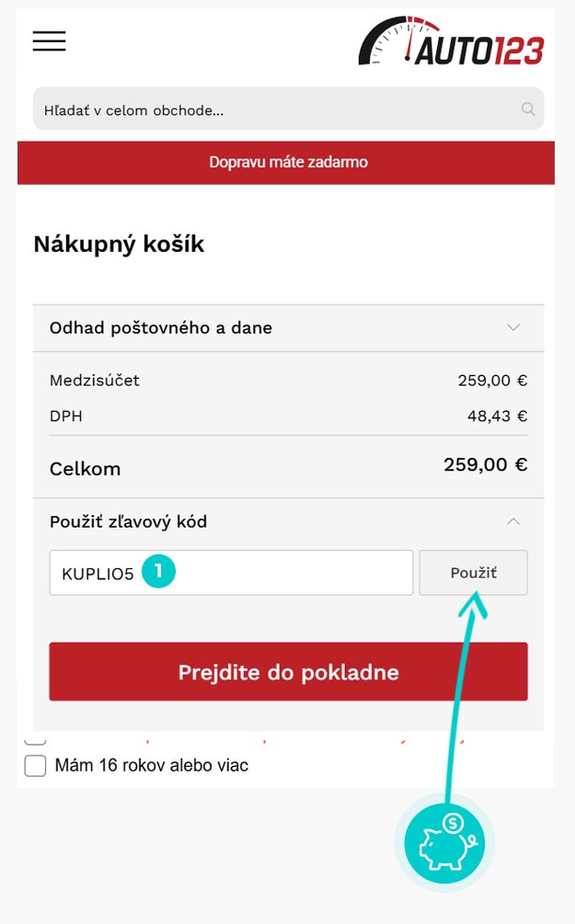Click the bold Celkom total 259,00 €
Screen dimensions: 575x924
click(485, 465)
